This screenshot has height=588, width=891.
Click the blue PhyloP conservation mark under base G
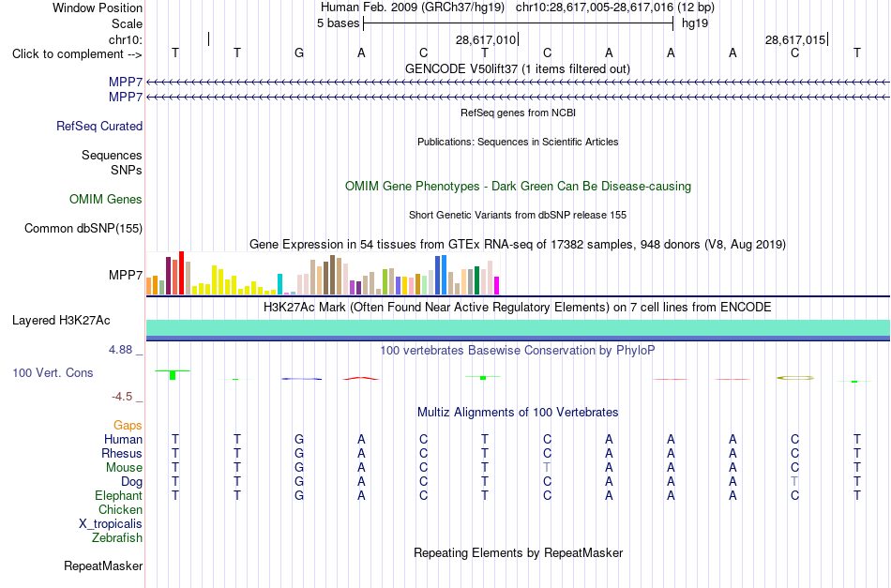pyautogui.click(x=301, y=379)
